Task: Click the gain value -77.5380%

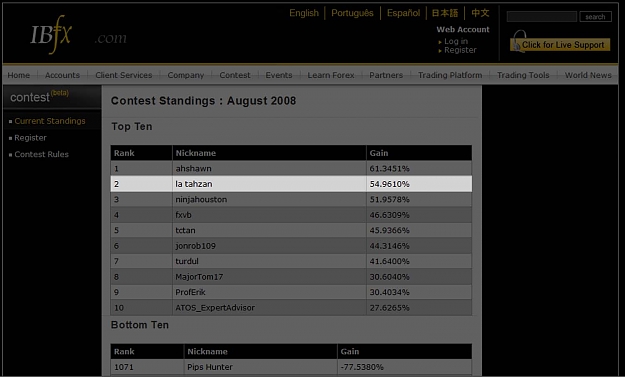Action: click(362, 367)
